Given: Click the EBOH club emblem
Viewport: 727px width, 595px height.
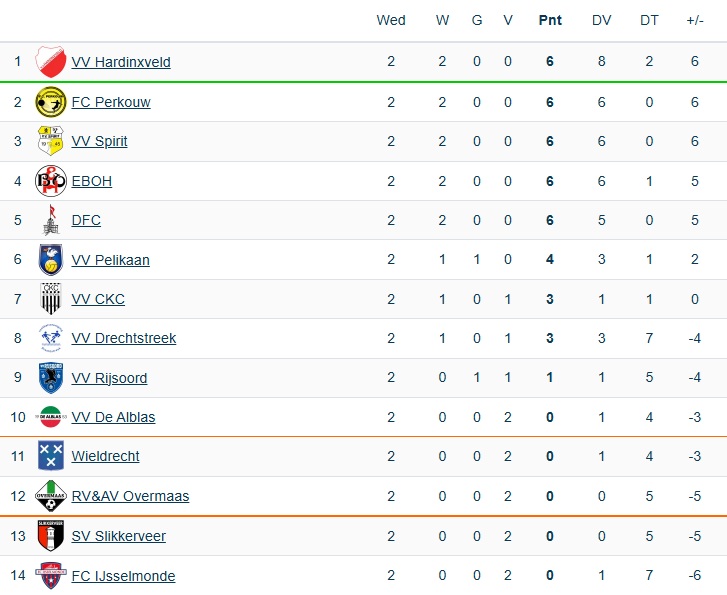Looking at the screenshot, I should click(x=50, y=181).
